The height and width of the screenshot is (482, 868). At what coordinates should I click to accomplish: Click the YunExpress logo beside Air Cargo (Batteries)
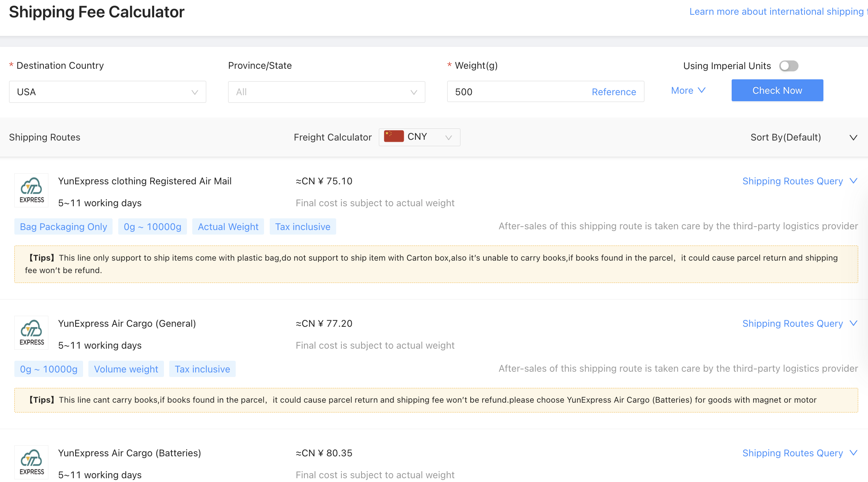(x=31, y=462)
